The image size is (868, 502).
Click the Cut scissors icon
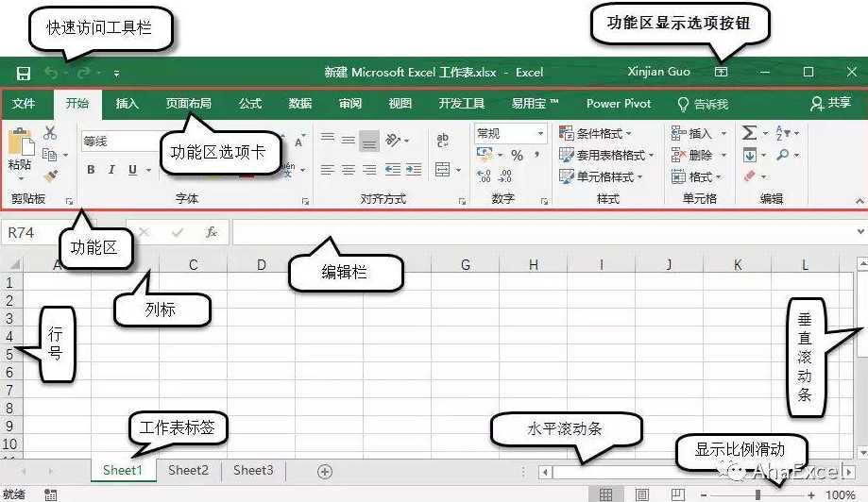click(x=50, y=133)
